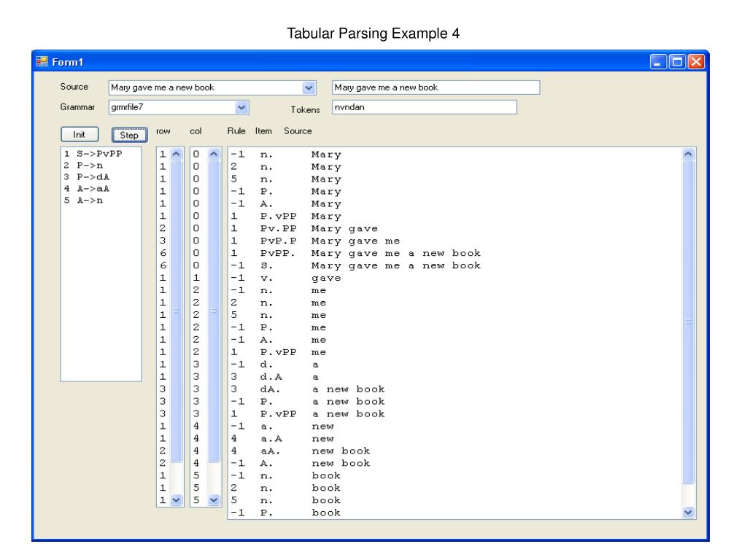The image size is (747, 560).
Task: Click the Init button
Action: (x=80, y=134)
